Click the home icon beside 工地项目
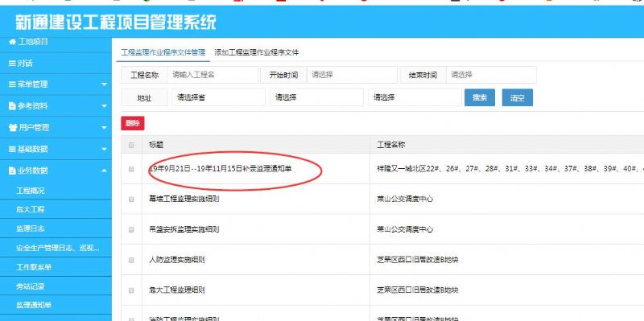 12,42
